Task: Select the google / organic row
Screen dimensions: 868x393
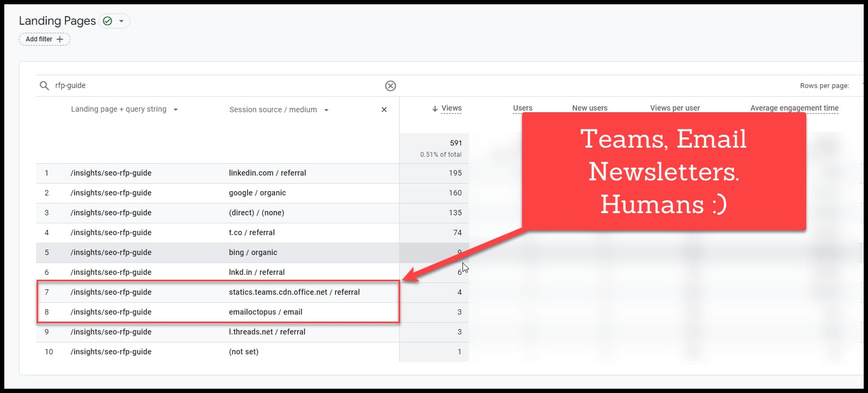Action: click(x=257, y=193)
